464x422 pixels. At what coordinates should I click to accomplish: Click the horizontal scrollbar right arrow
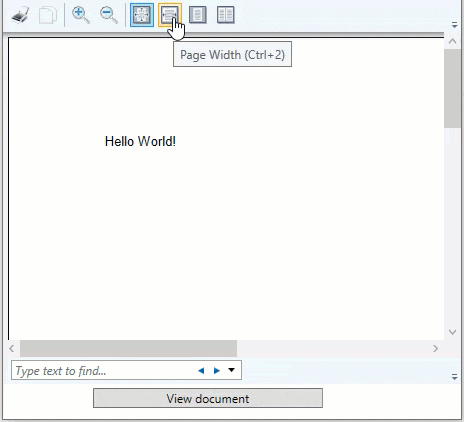(x=436, y=349)
